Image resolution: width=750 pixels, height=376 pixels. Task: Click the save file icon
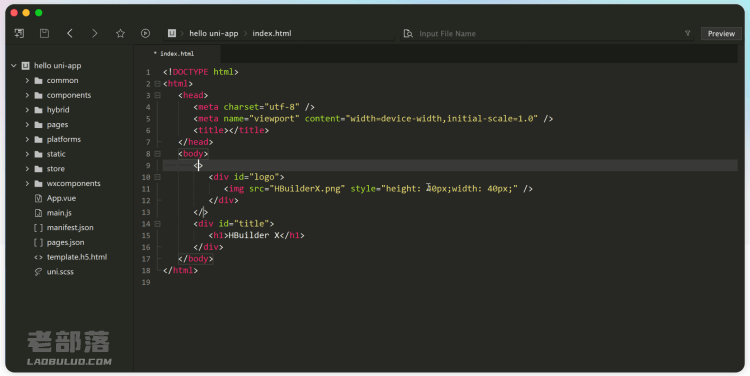click(x=44, y=33)
